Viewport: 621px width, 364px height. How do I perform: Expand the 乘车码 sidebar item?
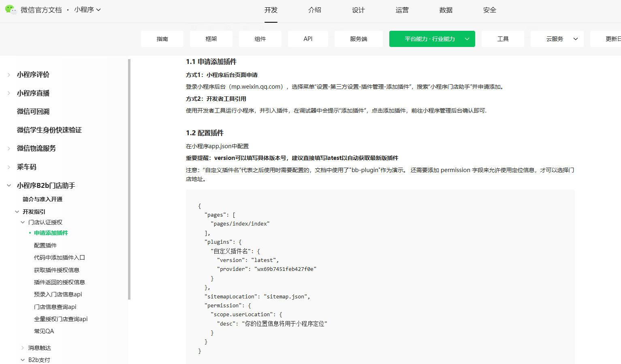[x=27, y=167]
